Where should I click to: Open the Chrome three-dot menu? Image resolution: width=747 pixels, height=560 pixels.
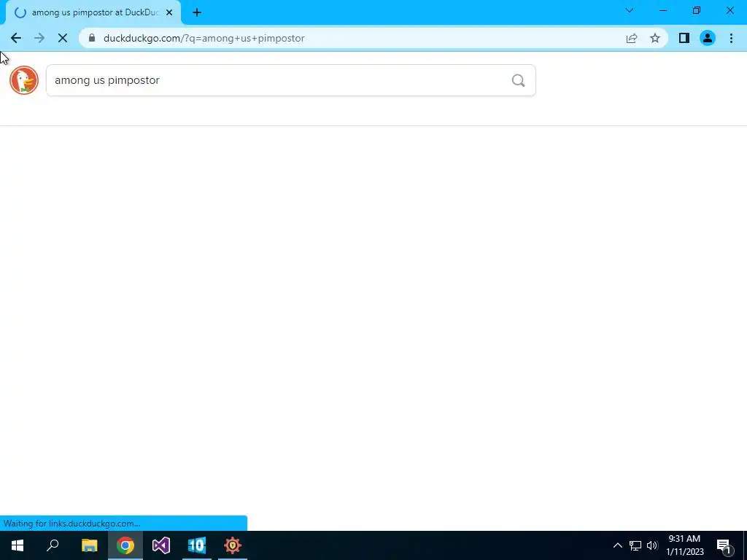731,38
